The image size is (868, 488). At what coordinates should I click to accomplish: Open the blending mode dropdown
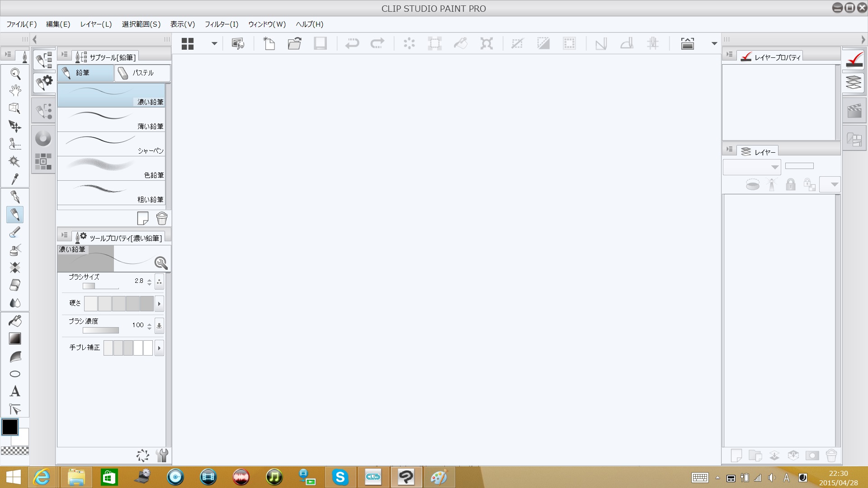752,167
